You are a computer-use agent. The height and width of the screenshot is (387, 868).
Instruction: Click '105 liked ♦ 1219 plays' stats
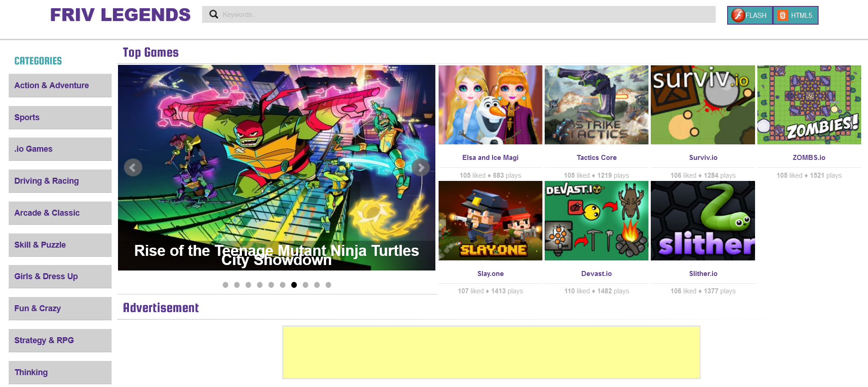point(596,175)
